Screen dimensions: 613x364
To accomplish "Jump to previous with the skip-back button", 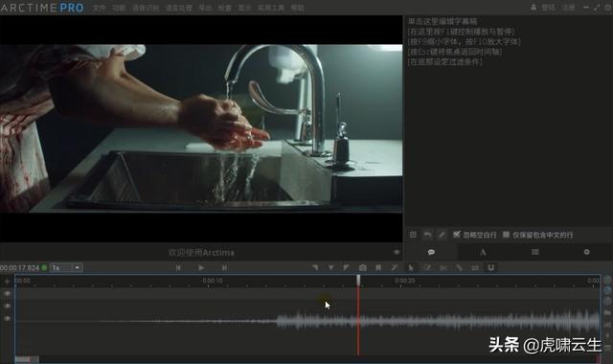I will (x=178, y=268).
